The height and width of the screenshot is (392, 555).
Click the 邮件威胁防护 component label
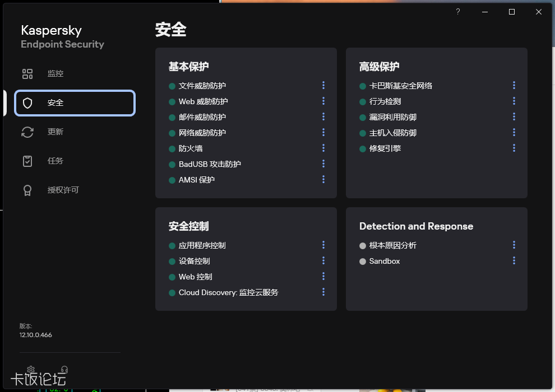point(202,118)
